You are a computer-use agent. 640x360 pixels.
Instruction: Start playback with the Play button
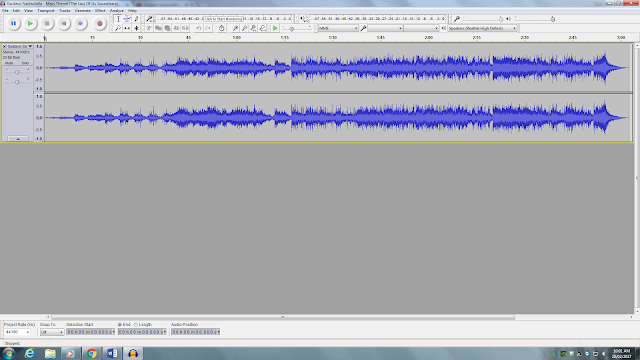pos(30,24)
